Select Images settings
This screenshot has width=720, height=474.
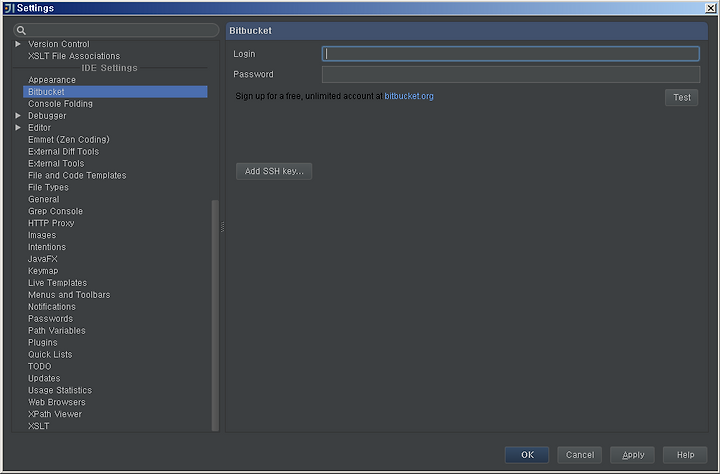(42, 235)
